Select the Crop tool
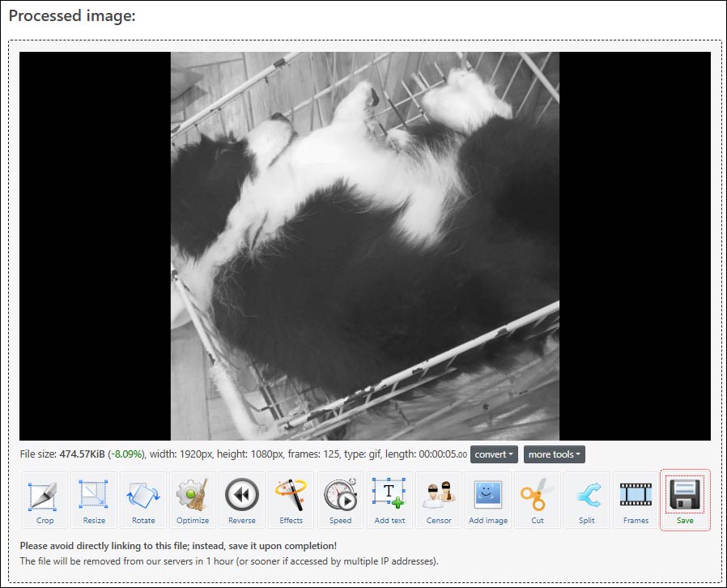The image size is (727, 588). [x=44, y=500]
